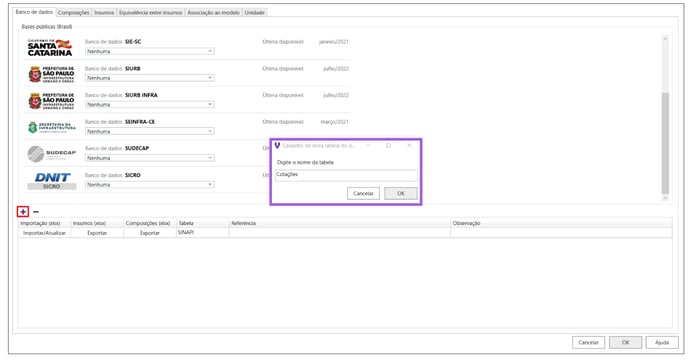Open the SICRO database dropdown
The width and height of the screenshot is (688, 360).
tap(150, 184)
